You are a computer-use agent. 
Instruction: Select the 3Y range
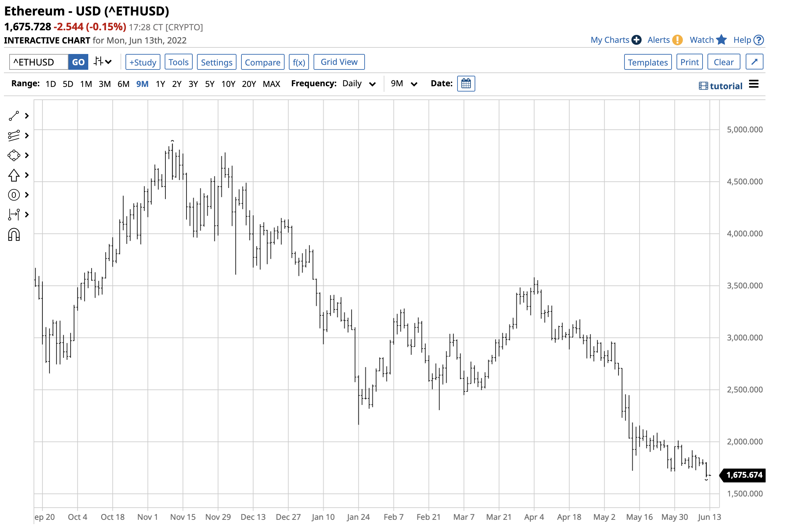[x=193, y=84]
